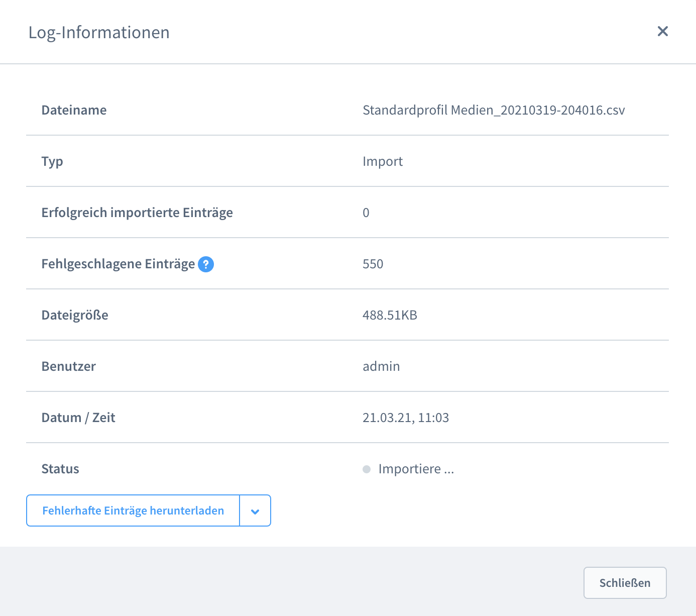696x616 pixels.
Task: Click the Import type value
Action: (x=383, y=161)
